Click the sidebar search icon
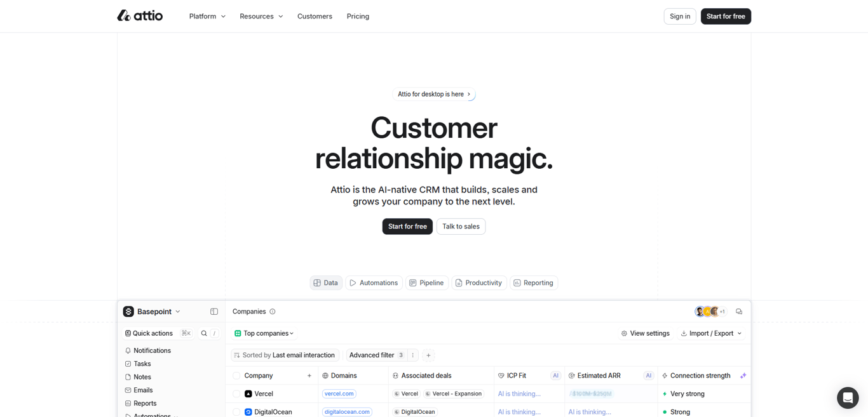868x417 pixels. [x=204, y=333]
